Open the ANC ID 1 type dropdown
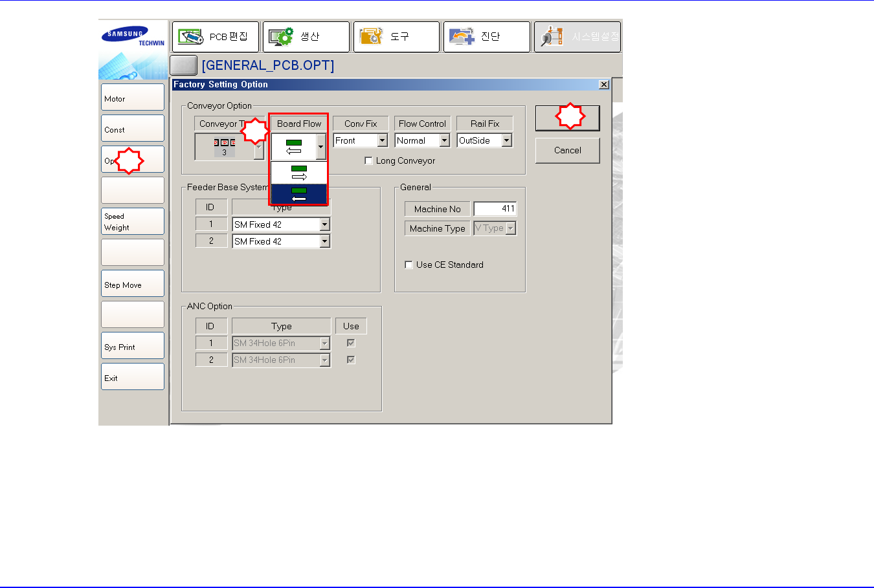The height and width of the screenshot is (588, 874). pos(325,343)
